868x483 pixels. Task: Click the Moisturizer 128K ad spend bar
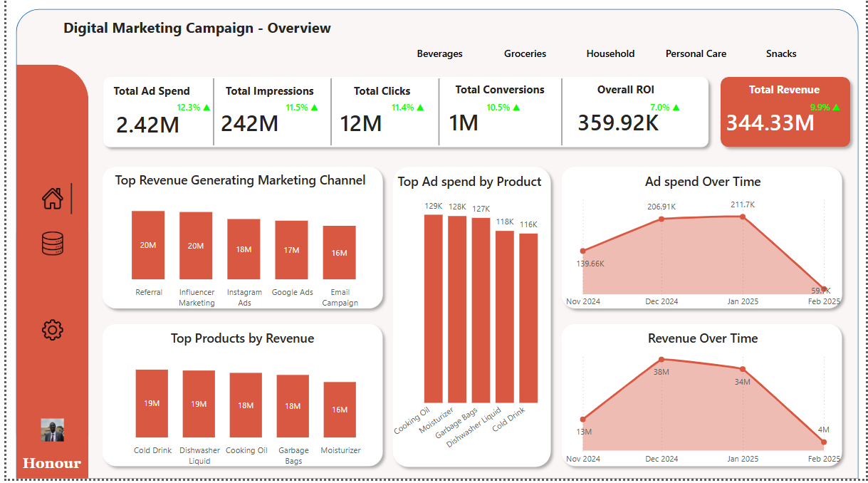point(457,308)
